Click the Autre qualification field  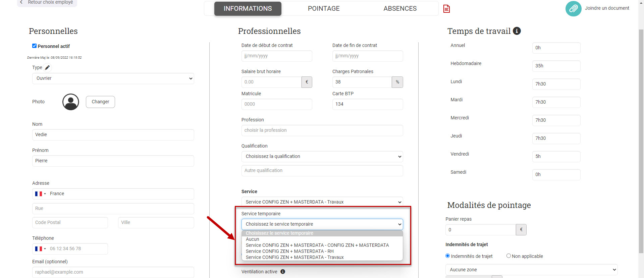(322, 171)
